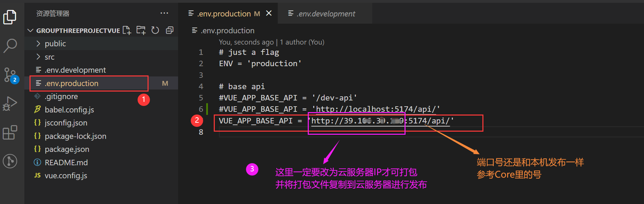This screenshot has width=644, height=204.
Task: Click the package.json braces file icon
Action: (37, 149)
